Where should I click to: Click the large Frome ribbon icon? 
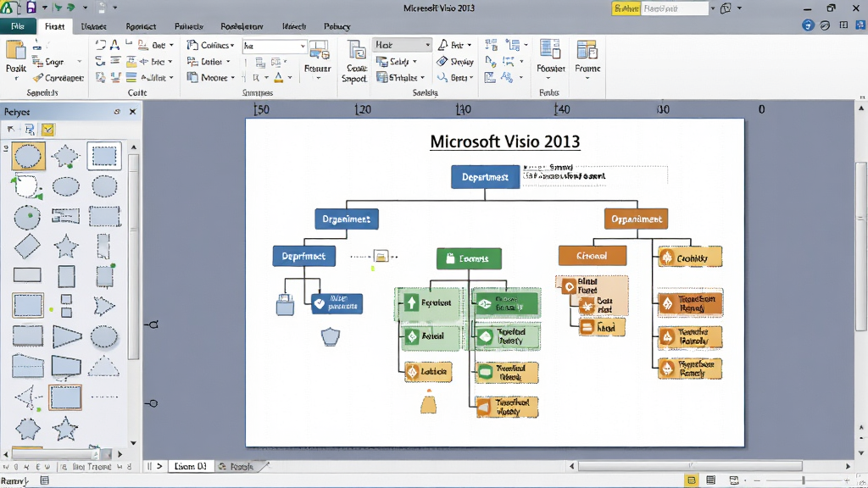click(x=587, y=50)
